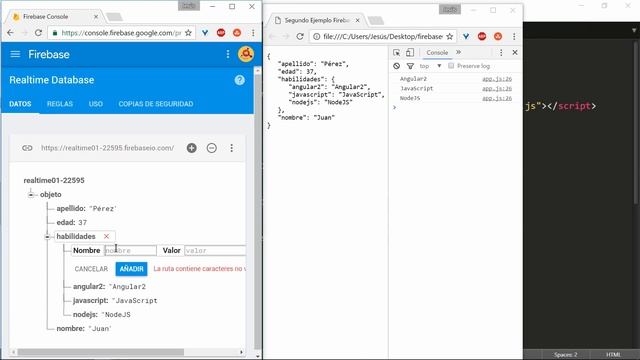Select the apellido tree row

tap(87, 209)
